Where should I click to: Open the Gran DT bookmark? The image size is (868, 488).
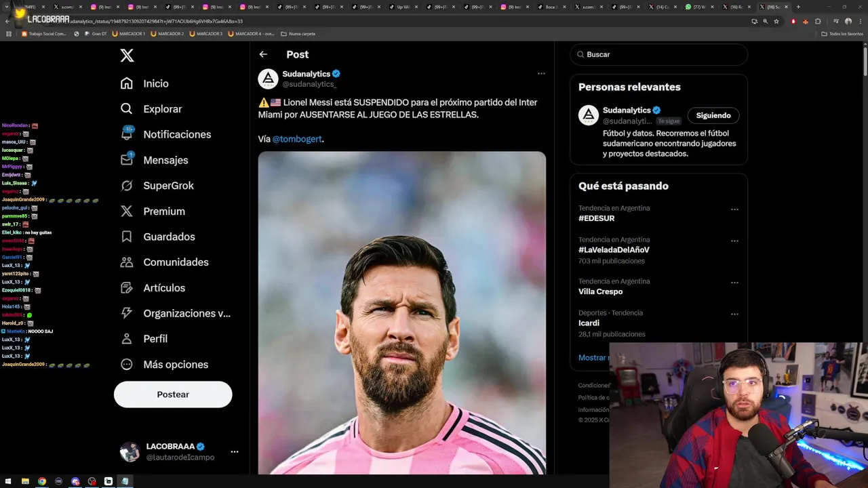pyautogui.click(x=96, y=34)
